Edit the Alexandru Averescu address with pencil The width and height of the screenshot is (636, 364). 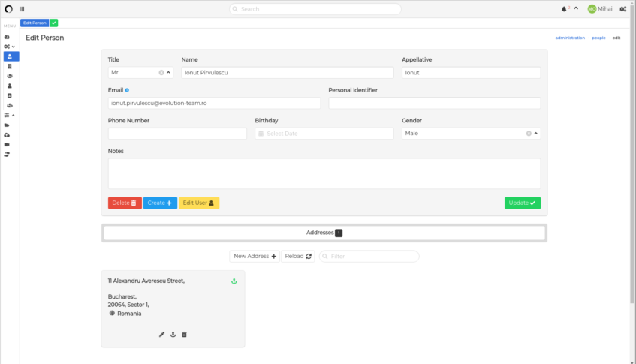(161, 335)
